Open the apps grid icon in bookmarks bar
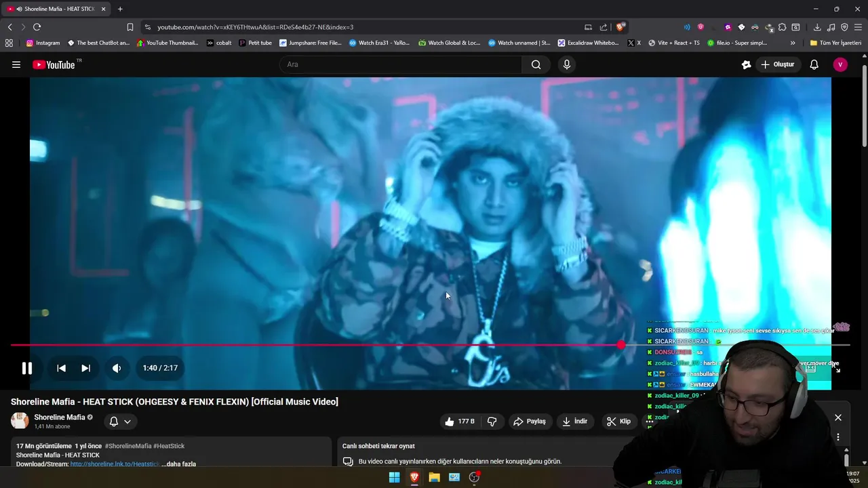 click(x=9, y=43)
